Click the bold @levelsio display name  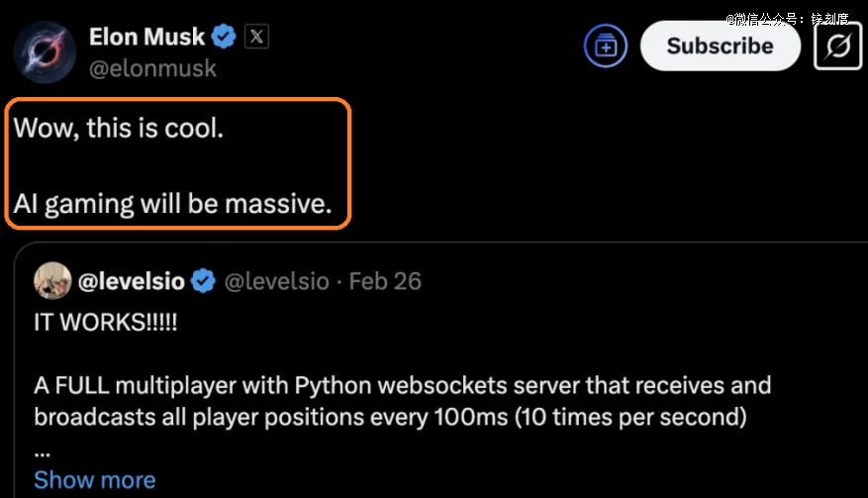[x=131, y=282]
